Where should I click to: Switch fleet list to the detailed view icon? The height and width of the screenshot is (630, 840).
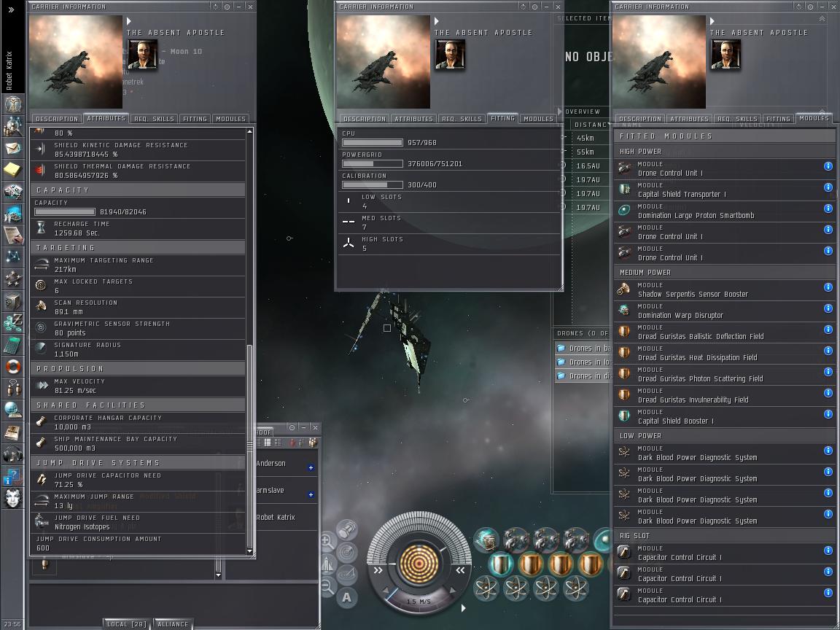point(278,443)
